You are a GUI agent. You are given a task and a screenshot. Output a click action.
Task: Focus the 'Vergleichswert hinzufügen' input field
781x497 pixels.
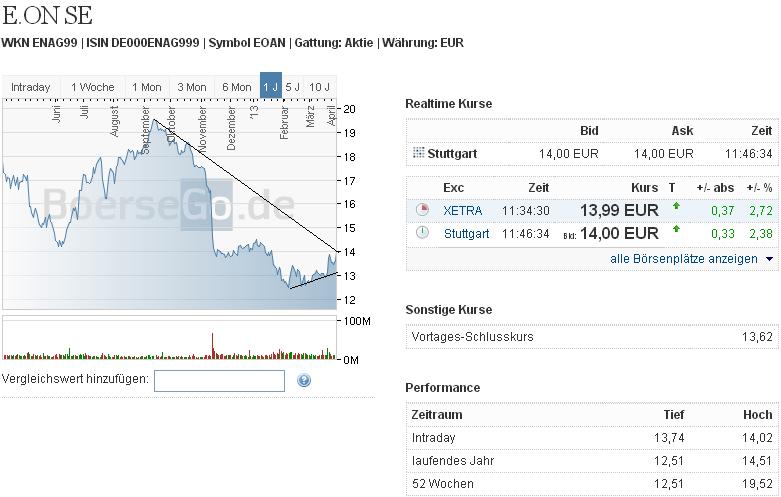(x=220, y=380)
